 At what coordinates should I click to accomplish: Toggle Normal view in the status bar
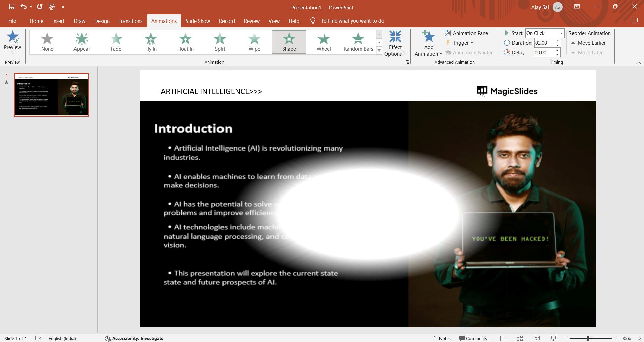coord(503,338)
